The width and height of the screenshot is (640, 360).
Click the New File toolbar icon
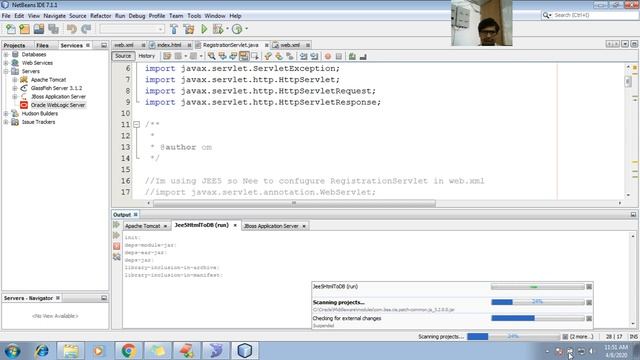(11, 29)
